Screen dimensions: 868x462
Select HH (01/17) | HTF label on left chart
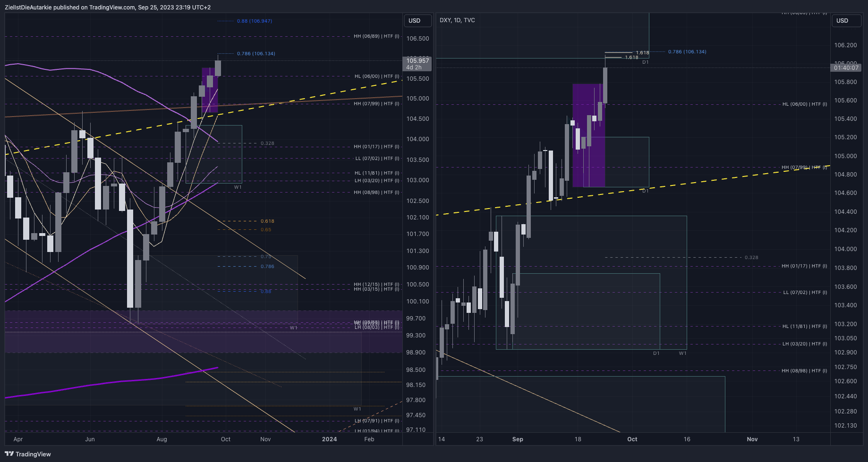pyautogui.click(x=376, y=147)
